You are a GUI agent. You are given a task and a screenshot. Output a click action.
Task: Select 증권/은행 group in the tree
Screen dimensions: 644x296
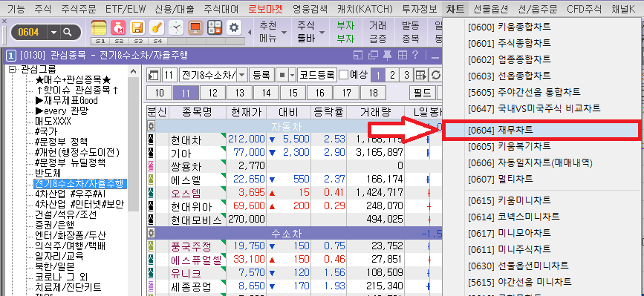[55, 225]
